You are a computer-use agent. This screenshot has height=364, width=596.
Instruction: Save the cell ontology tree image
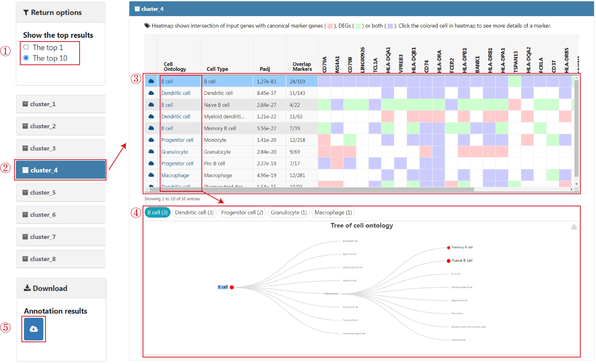tap(574, 226)
